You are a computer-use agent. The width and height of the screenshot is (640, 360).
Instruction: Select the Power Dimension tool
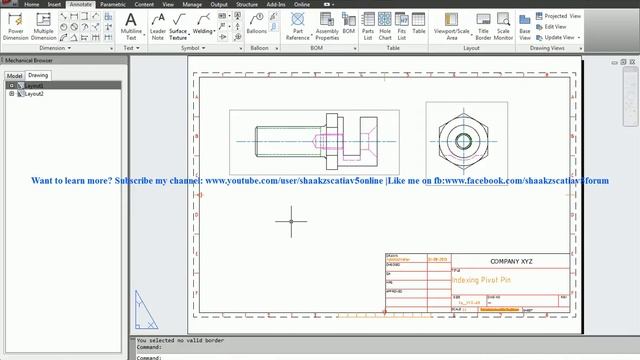pyautogui.click(x=16, y=27)
